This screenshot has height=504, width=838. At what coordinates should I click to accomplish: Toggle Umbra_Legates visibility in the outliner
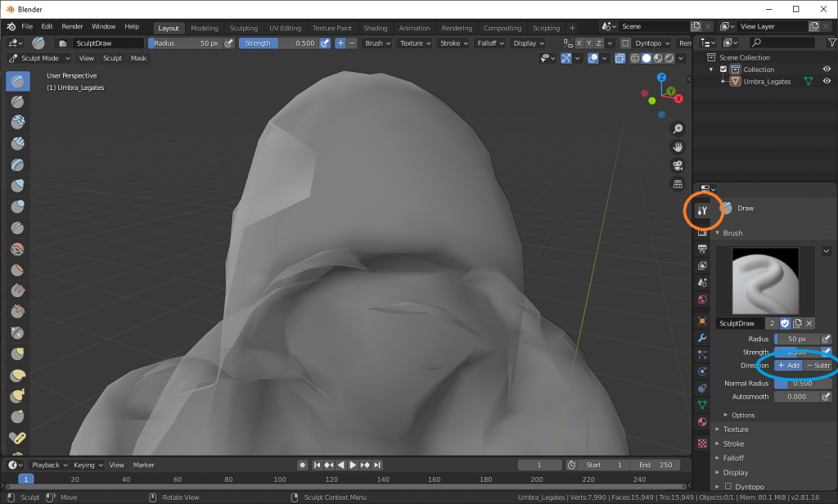coord(827,81)
